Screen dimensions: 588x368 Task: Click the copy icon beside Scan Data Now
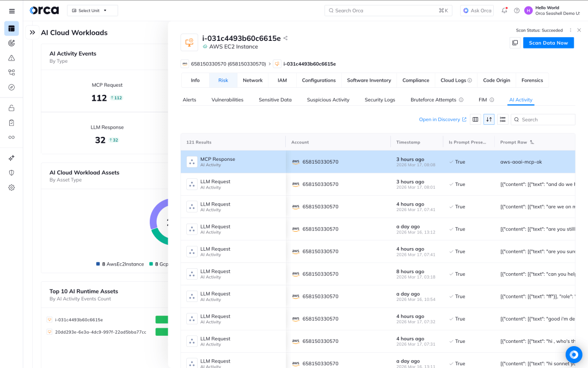point(515,43)
